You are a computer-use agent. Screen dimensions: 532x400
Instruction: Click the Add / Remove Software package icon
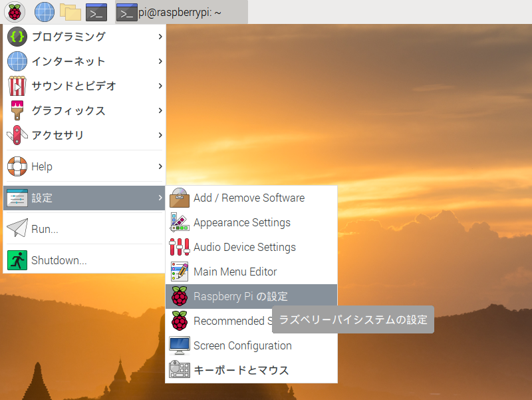click(180, 198)
